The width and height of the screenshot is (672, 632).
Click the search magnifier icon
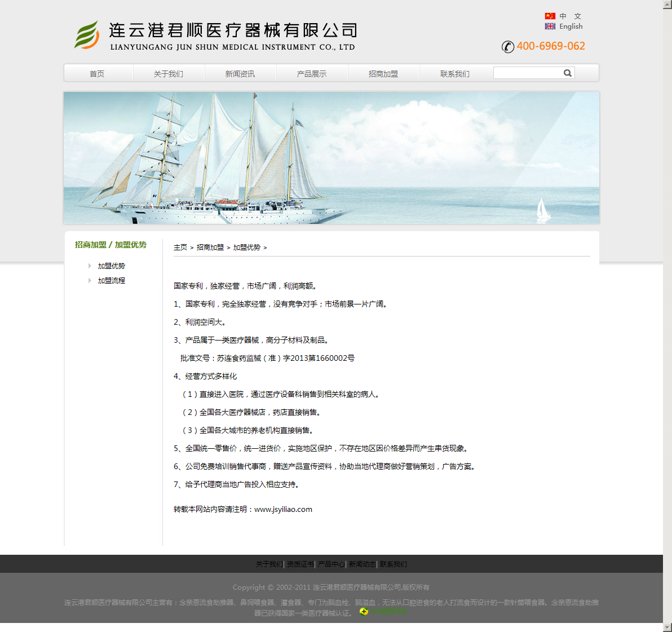click(567, 73)
